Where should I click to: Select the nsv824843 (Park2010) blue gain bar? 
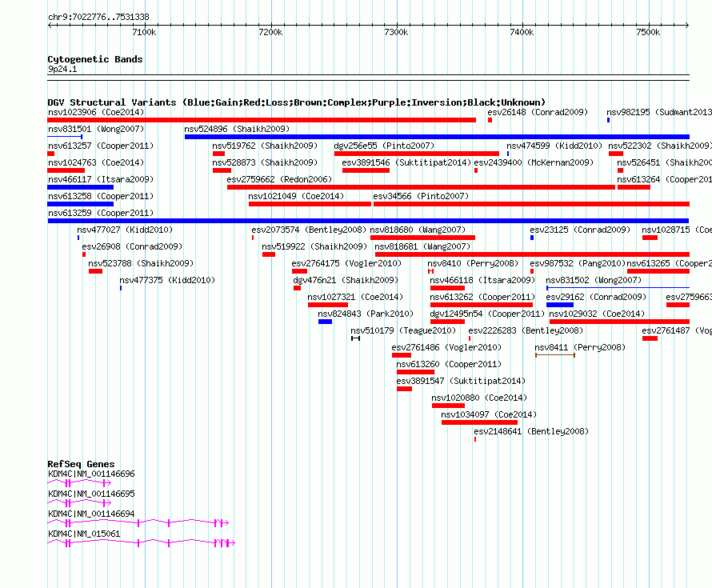coord(325,322)
